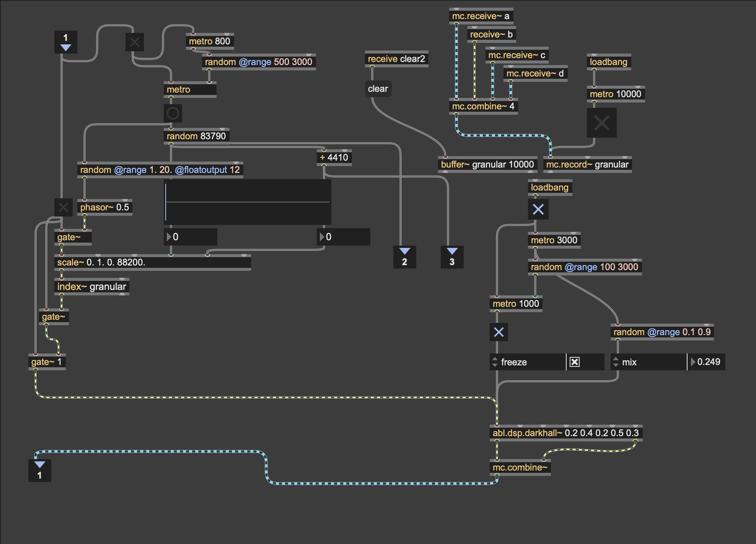Enable the toggle feeding the metro 800 object
756x544 pixels.
click(x=134, y=42)
